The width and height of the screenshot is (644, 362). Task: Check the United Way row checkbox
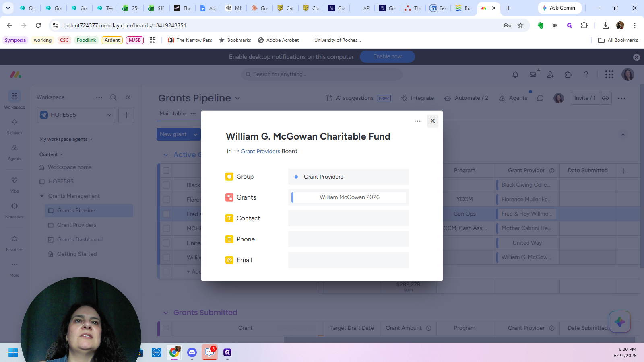click(x=166, y=243)
